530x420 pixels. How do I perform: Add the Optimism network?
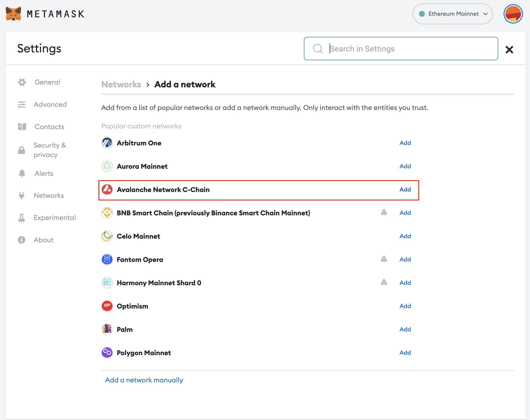pyautogui.click(x=405, y=306)
